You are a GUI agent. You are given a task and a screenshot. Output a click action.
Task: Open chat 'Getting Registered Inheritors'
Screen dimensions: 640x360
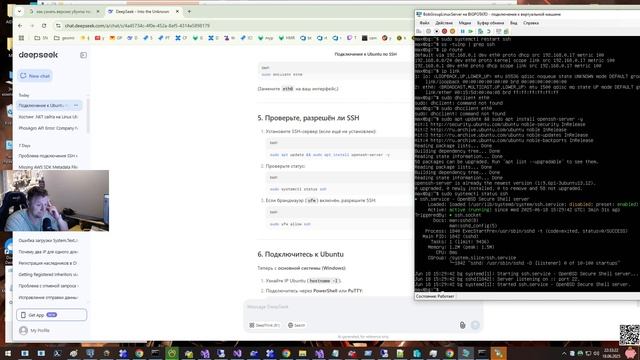click(x=48, y=275)
